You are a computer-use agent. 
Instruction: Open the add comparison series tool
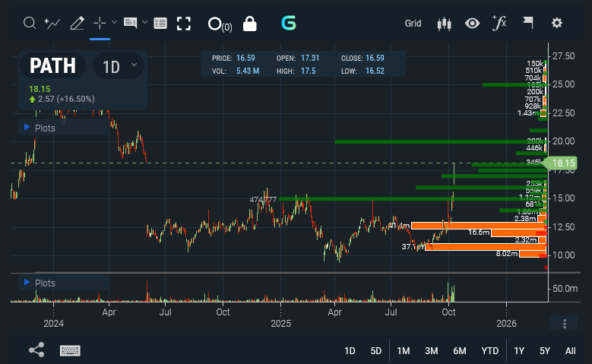coord(52,24)
